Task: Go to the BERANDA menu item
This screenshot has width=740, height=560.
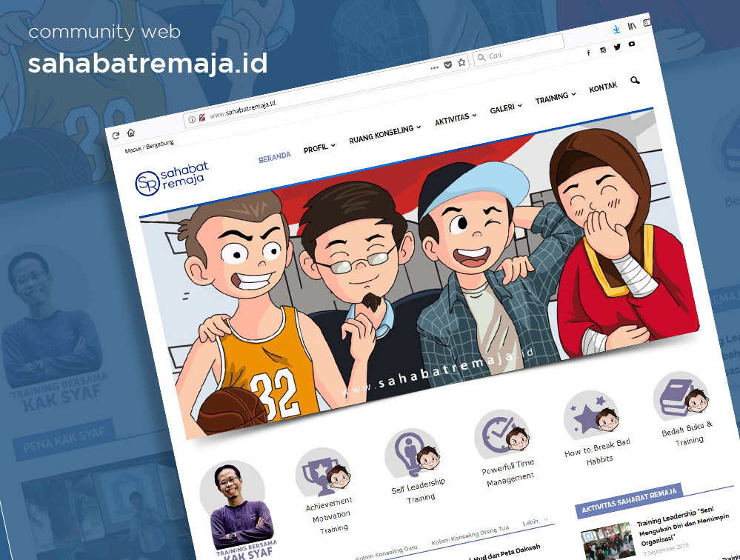Action: [x=275, y=157]
